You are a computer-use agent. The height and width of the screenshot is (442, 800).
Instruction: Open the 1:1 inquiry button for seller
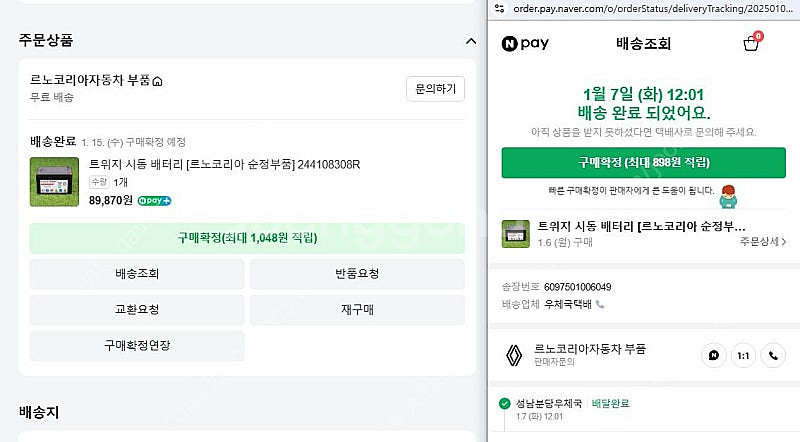pyautogui.click(x=743, y=356)
